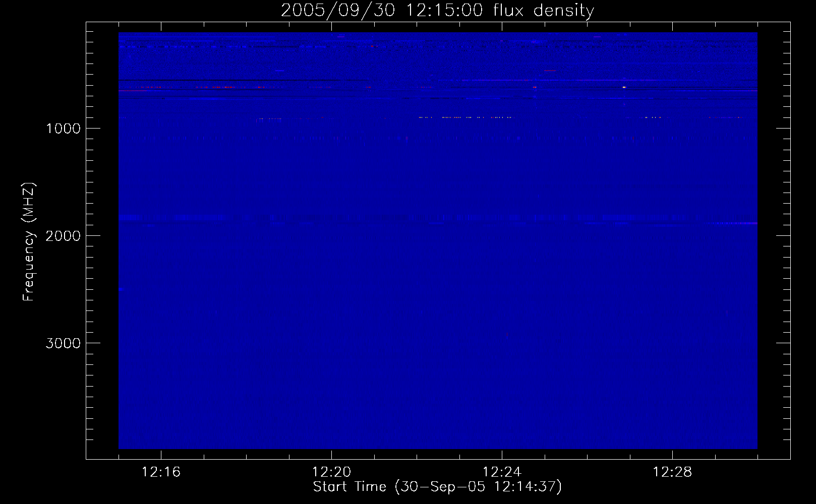Click the bright white burst spot near 12:27
The width and height of the screenshot is (816, 504).
tap(624, 87)
